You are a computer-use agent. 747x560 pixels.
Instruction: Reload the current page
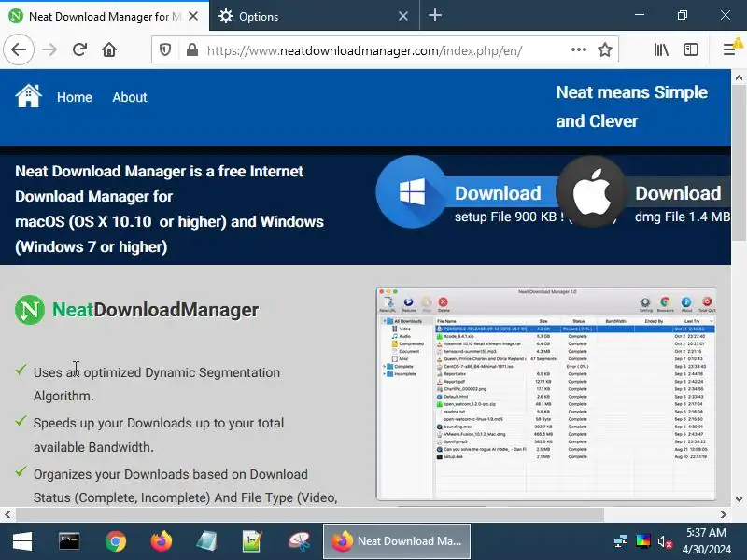[x=79, y=49]
